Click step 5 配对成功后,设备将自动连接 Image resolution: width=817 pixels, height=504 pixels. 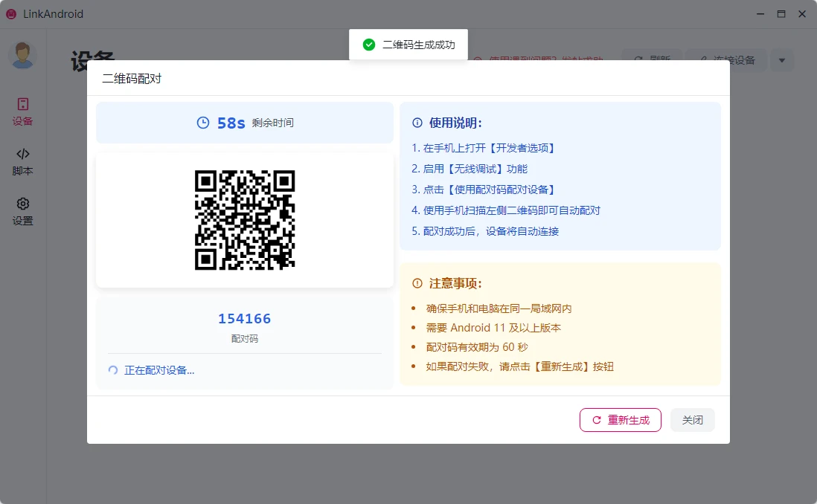coord(485,231)
